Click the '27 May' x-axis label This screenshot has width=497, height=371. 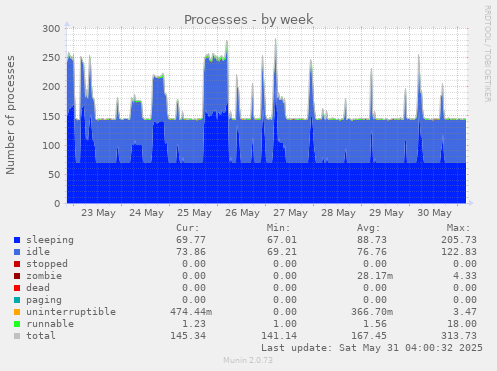point(290,213)
